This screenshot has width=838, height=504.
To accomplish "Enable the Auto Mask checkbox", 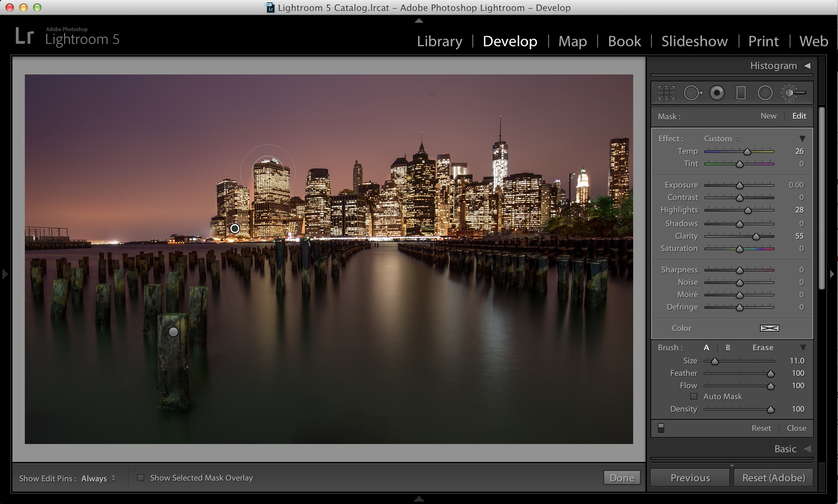I will (694, 396).
